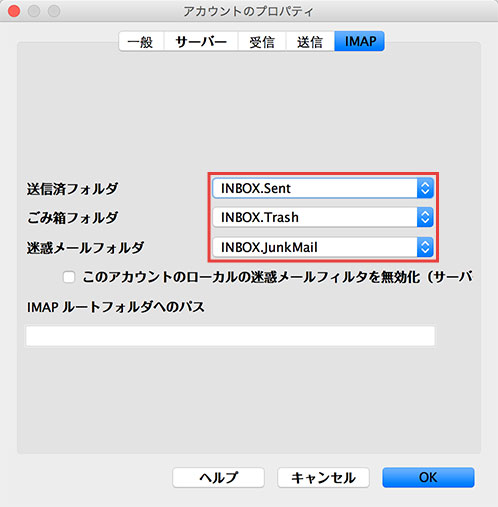The height and width of the screenshot is (507, 498).
Task: Close the window with the red button
Action: 14,11
